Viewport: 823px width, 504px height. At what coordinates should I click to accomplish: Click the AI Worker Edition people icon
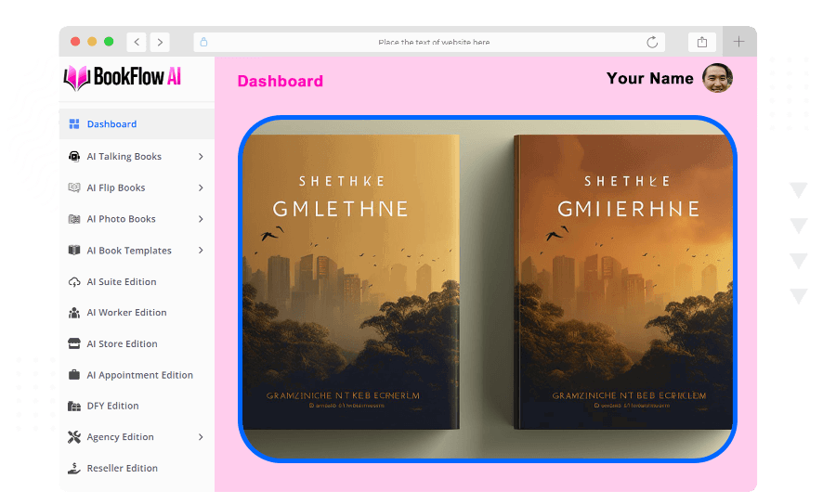point(74,313)
